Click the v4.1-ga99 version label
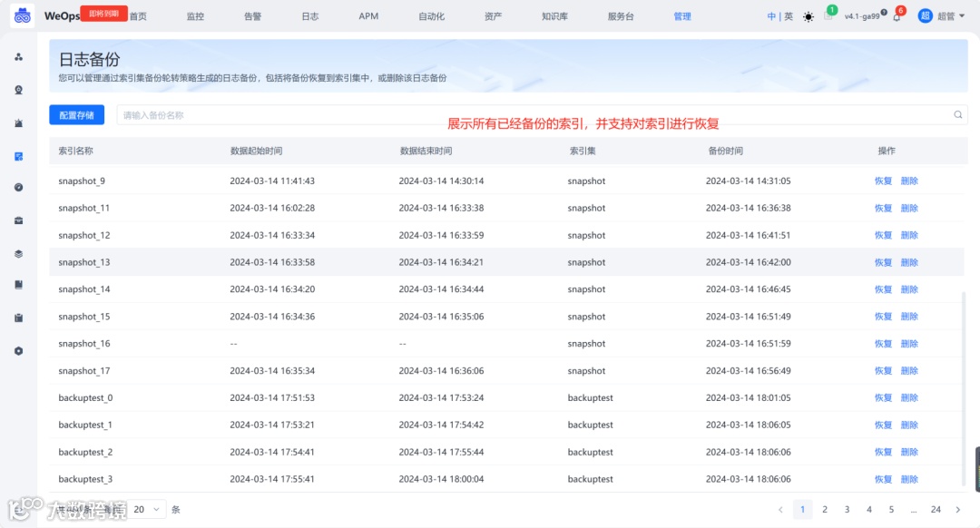The width and height of the screenshot is (980, 528). (x=862, y=17)
